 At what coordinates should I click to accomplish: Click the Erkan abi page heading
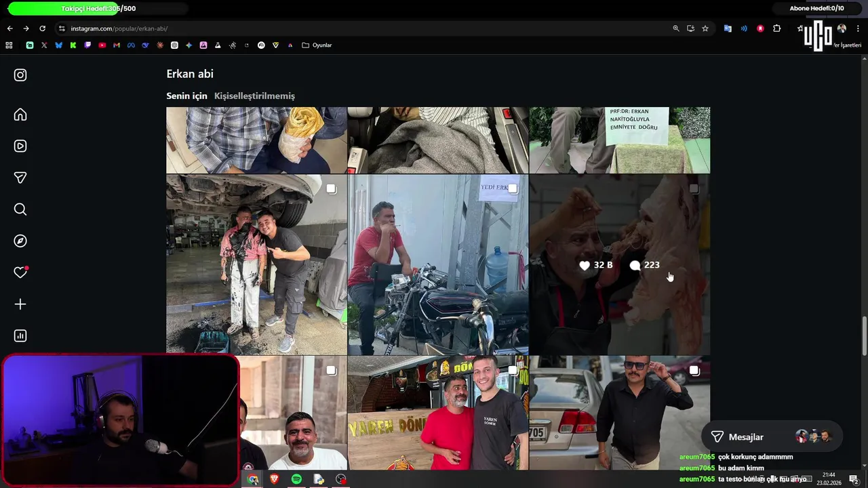click(190, 74)
